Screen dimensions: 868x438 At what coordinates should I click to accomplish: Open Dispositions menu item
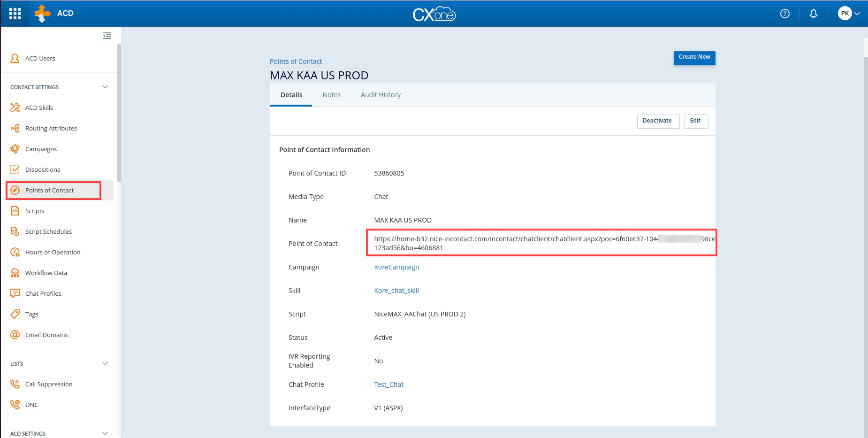pyautogui.click(x=43, y=169)
